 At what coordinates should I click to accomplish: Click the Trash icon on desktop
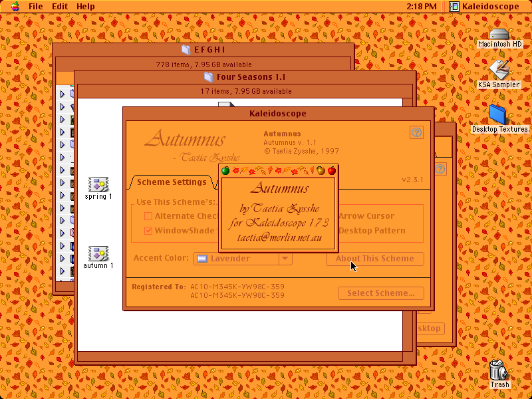point(499,370)
